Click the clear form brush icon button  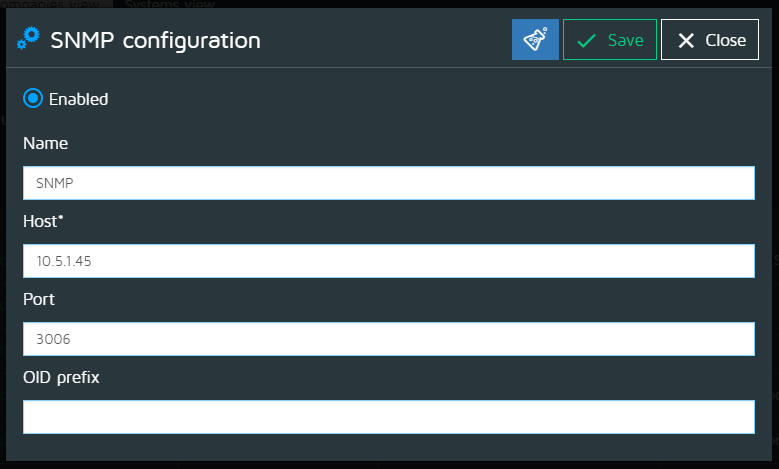[535, 40]
